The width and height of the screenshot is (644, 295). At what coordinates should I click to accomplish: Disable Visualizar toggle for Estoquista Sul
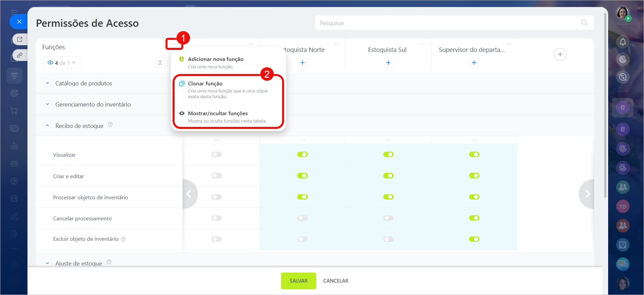(388, 154)
